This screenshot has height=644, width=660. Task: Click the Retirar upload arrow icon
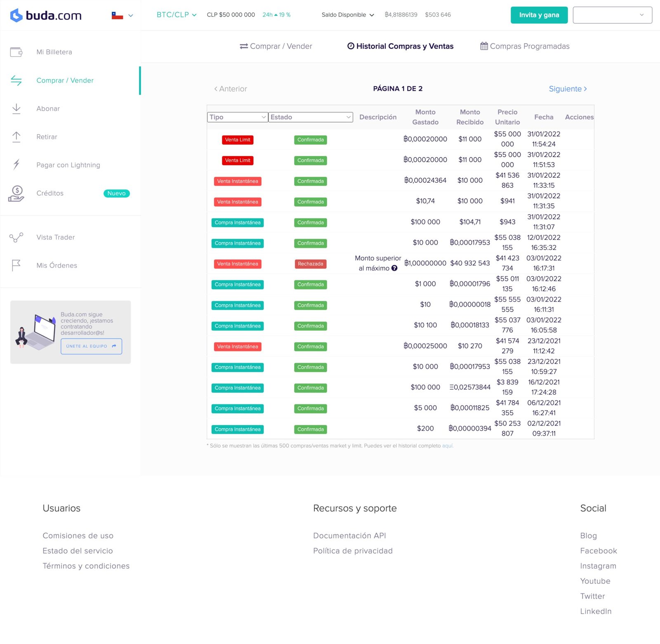(x=16, y=137)
